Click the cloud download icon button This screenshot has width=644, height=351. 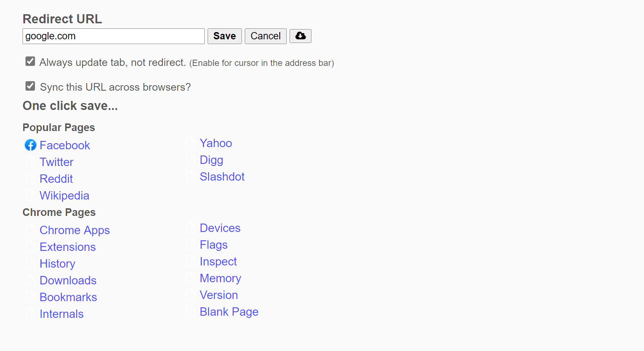[x=300, y=36]
